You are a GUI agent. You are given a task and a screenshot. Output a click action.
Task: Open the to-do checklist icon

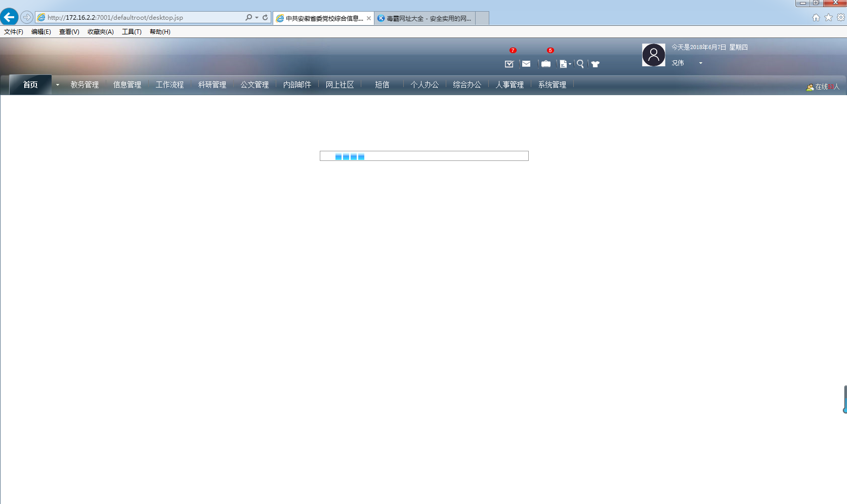pos(509,64)
